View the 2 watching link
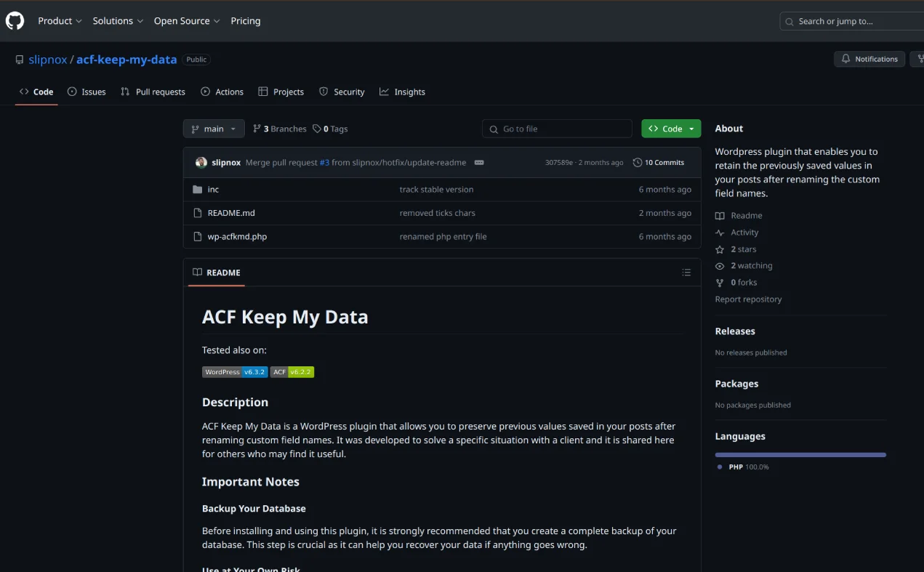Screen dimensions: 924x572 tap(744, 266)
